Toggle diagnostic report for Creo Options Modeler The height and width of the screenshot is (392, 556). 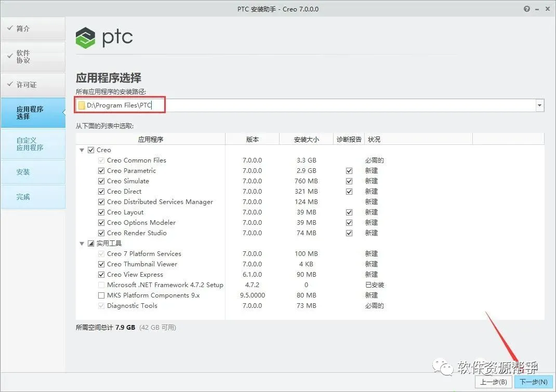[349, 223]
